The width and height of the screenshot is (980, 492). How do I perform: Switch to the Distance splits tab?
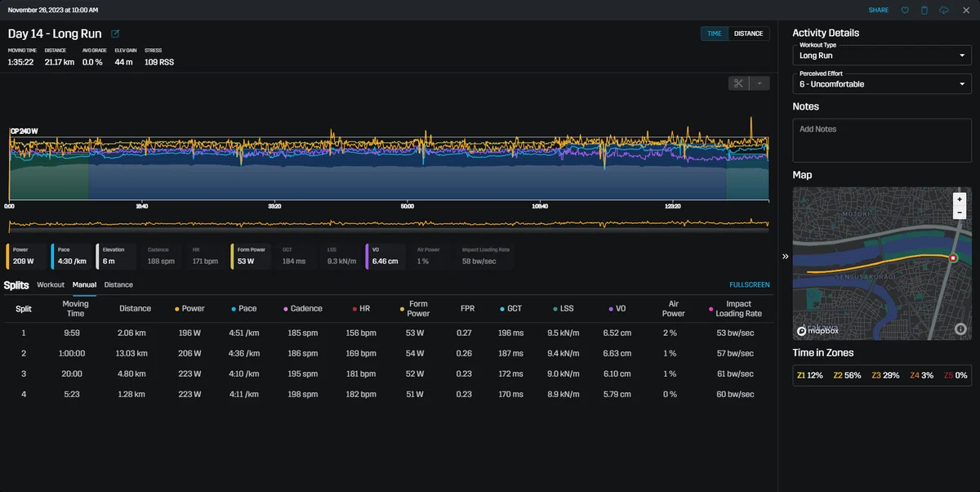click(118, 284)
